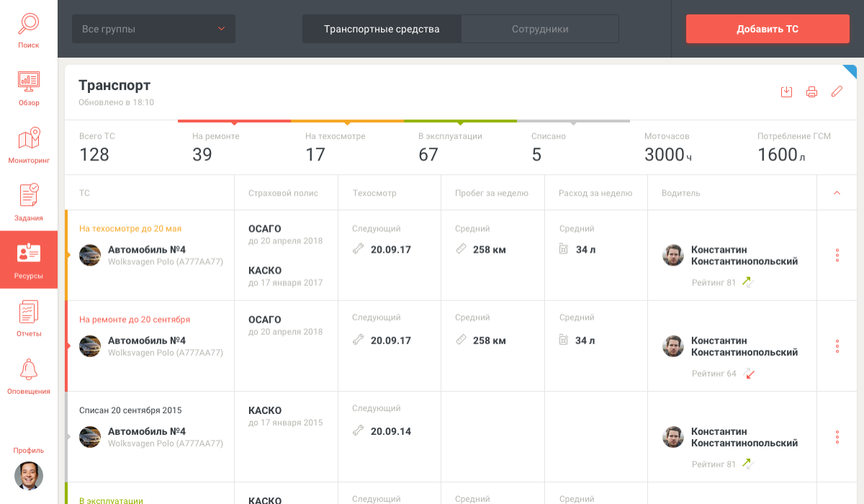Open options menu for Списан row

(x=837, y=437)
